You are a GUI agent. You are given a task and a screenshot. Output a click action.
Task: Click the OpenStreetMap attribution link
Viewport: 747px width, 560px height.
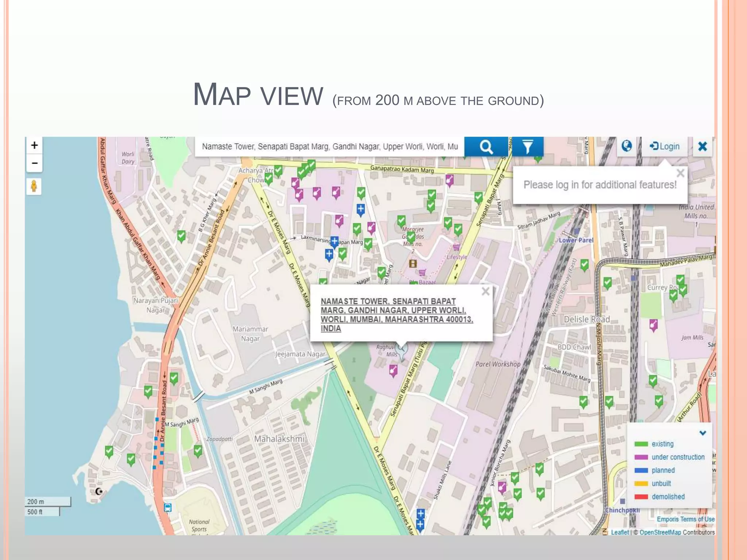660,532
